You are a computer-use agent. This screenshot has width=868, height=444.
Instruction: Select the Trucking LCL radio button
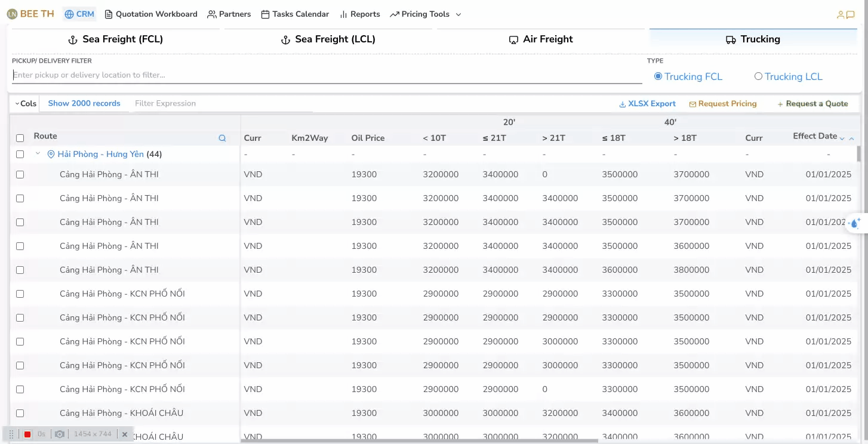758,76
